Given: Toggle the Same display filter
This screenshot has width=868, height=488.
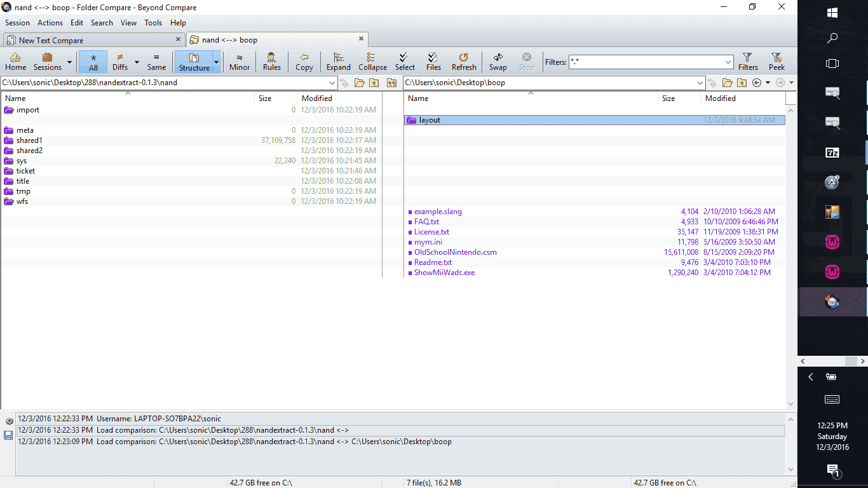Looking at the screenshot, I should [156, 62].
